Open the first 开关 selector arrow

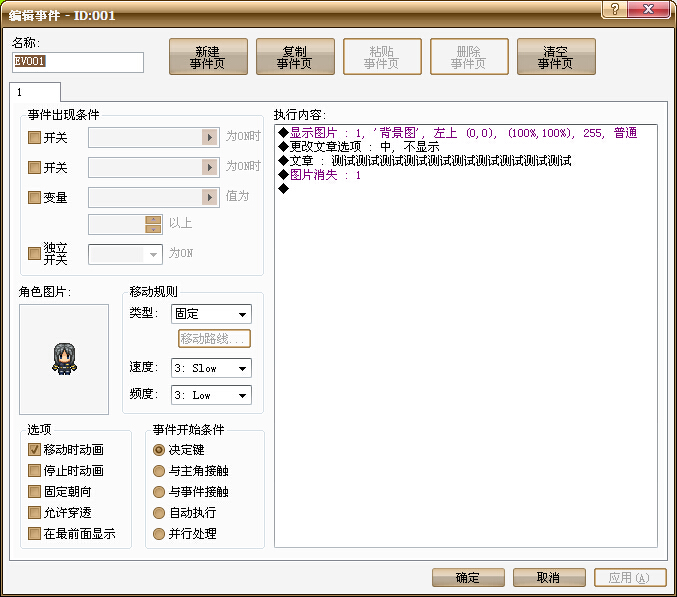[x=210, y=138]
